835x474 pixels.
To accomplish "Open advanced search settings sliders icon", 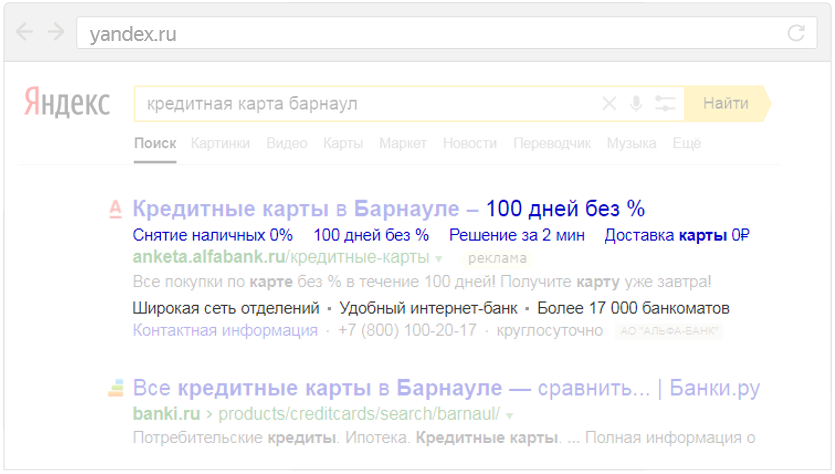I will [x=665, y=103].
